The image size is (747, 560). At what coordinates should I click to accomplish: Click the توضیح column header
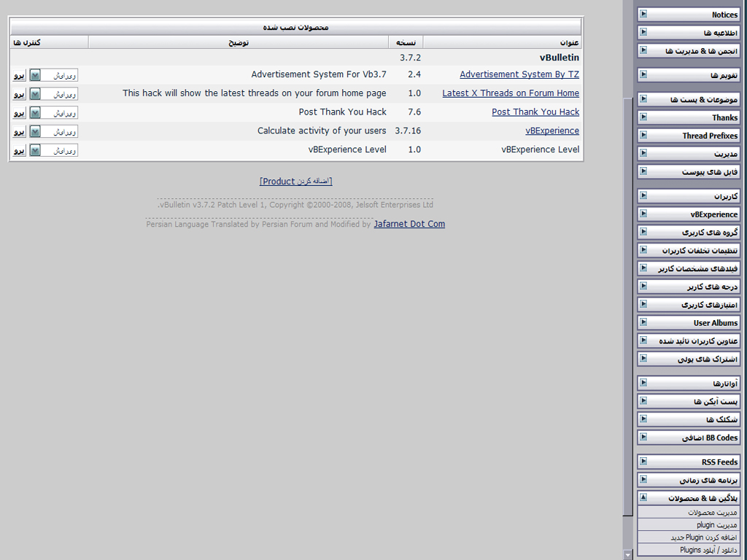point(239,42)
